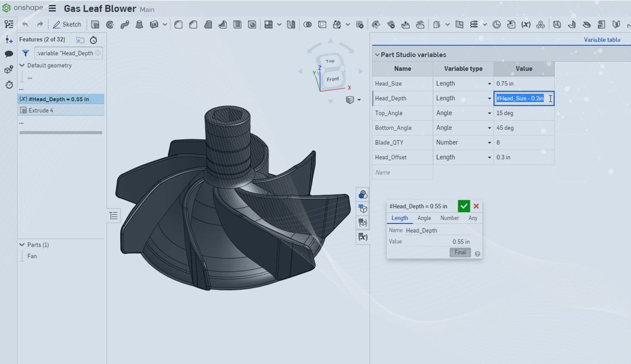
Task: Collapse the Parts (1) list
Action: 22,245
